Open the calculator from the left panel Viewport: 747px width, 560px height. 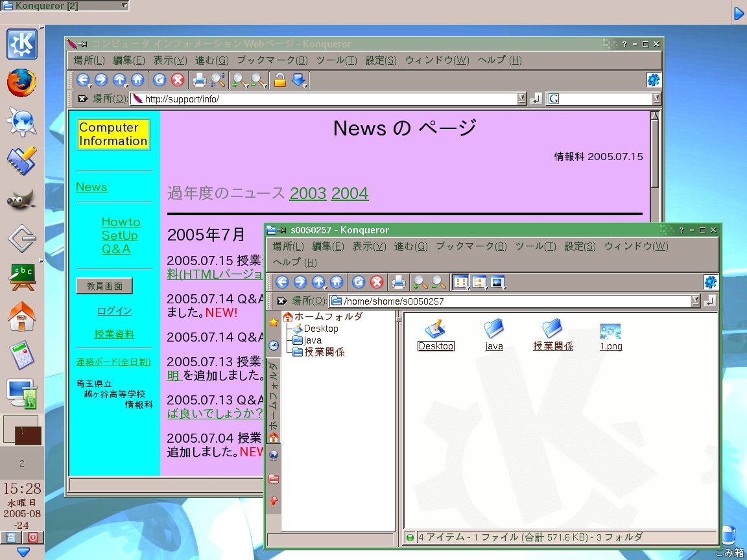click(21, 355)
